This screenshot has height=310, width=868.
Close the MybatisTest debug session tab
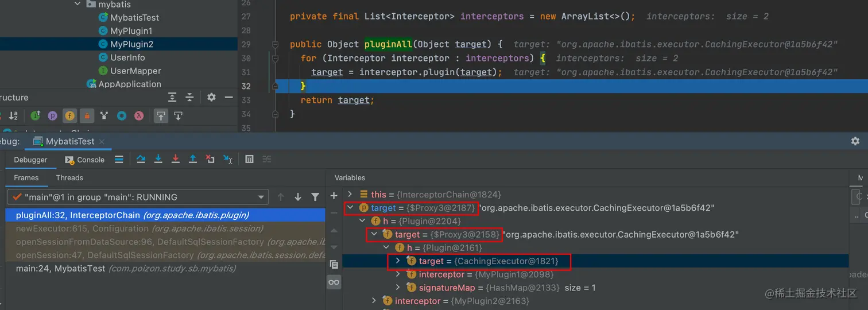click(102, 141)
